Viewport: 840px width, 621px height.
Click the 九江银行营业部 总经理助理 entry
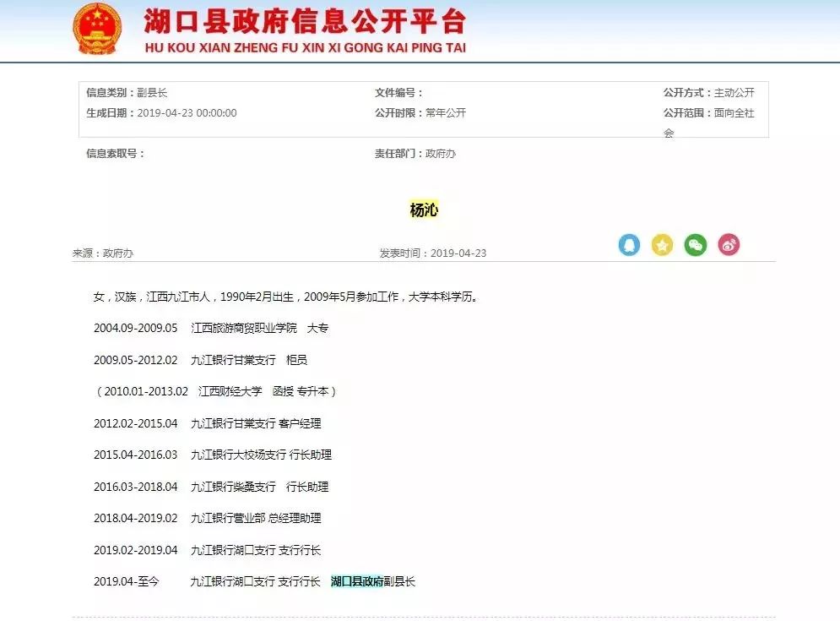pyautogui.click(x=256, y=519)
